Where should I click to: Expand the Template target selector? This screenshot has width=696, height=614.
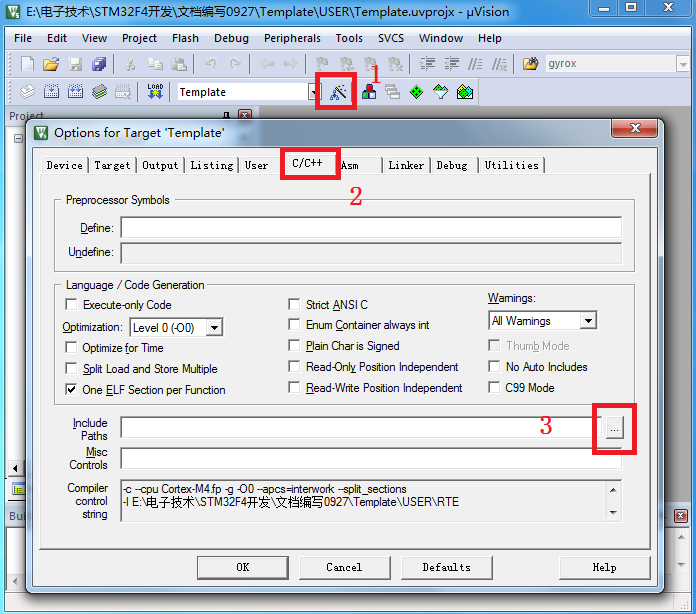[314, 92]
